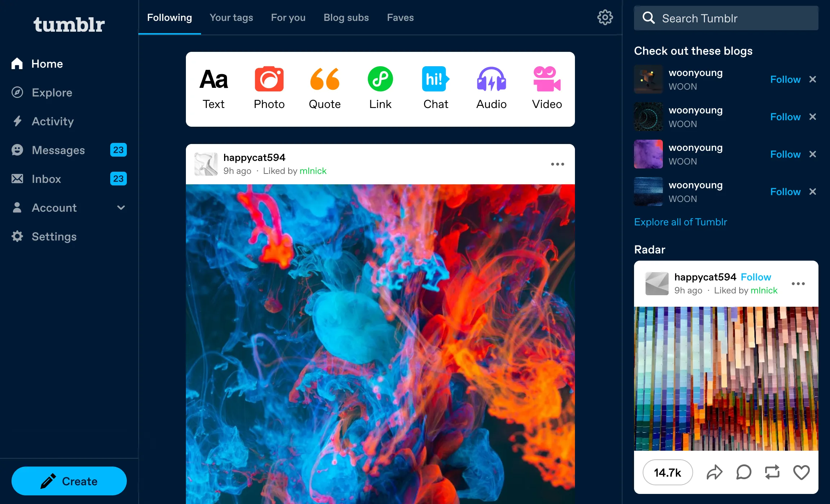
Task: Follow the second woonyoung blog
Action: click(785, 117)
